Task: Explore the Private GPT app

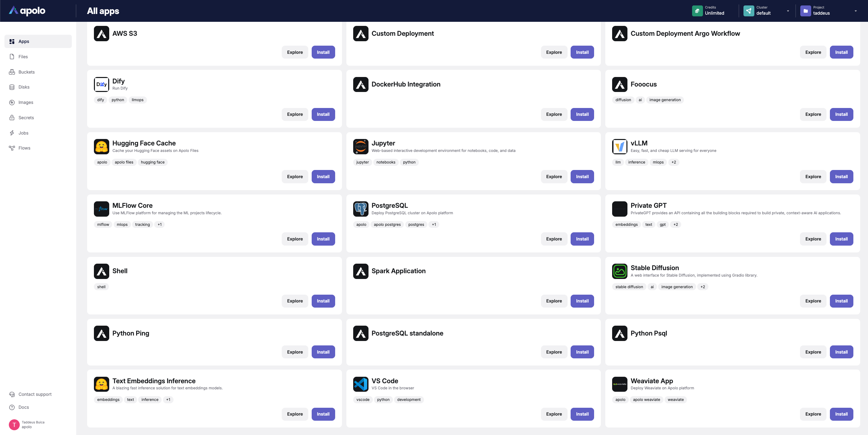Action: point(813,239)
